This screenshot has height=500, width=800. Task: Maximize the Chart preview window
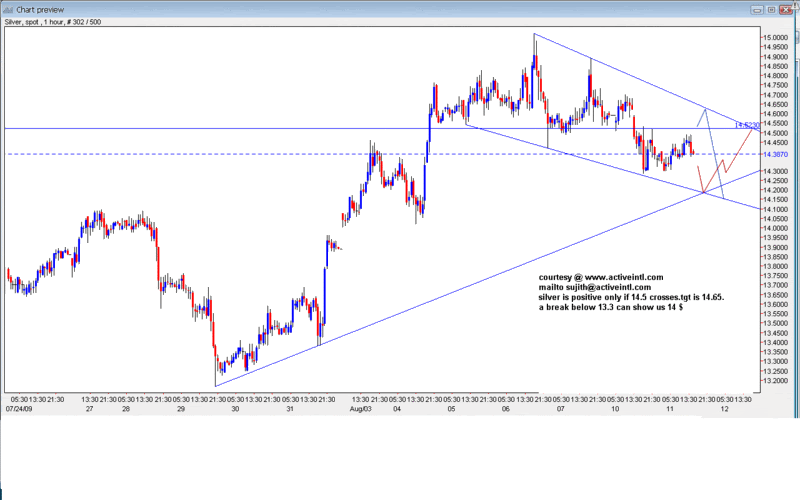point(774,8)
